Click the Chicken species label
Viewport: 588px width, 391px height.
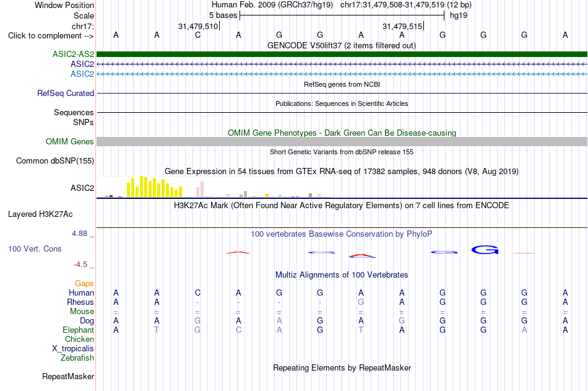[79, 339]
